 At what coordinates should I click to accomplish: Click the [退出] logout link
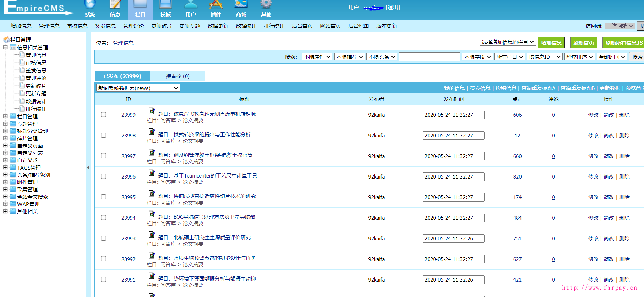pyautogui.click(x=393, y=7)
